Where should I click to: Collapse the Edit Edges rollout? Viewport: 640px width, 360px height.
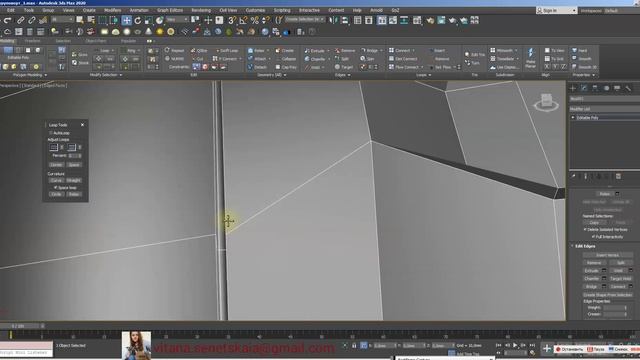click(x=572, y=246)
